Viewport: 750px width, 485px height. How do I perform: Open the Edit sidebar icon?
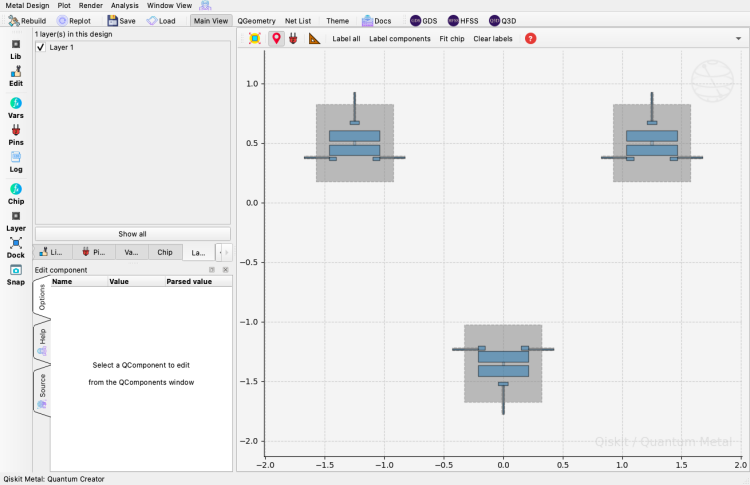[x=16, y=77]
